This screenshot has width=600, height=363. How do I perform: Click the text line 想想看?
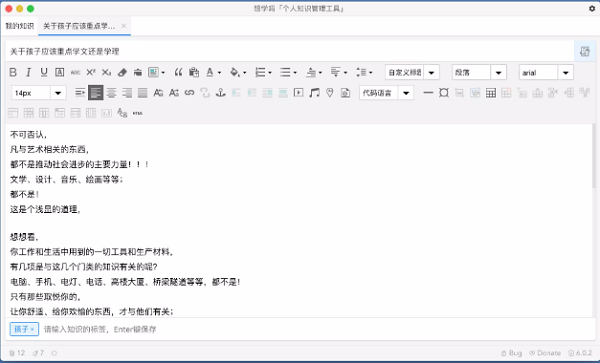tap(24, 237)
